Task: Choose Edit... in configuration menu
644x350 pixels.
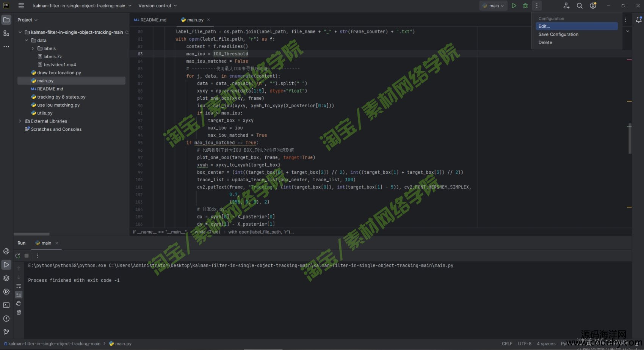Action: pyautogui.click(x=577, y=26)
